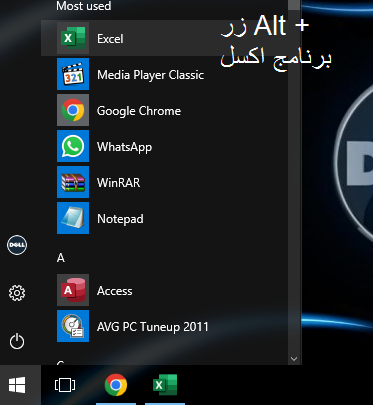Click the 'Most used' heading

pos(83,6)
